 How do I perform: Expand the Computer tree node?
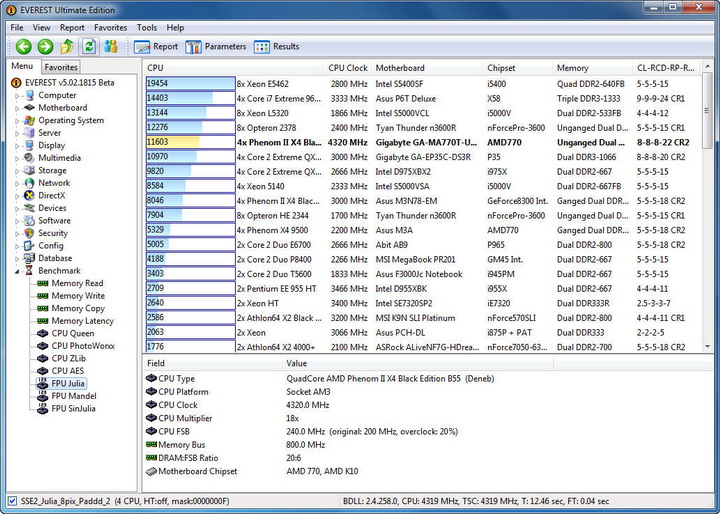pyautogui.click(x=17, y=96)
